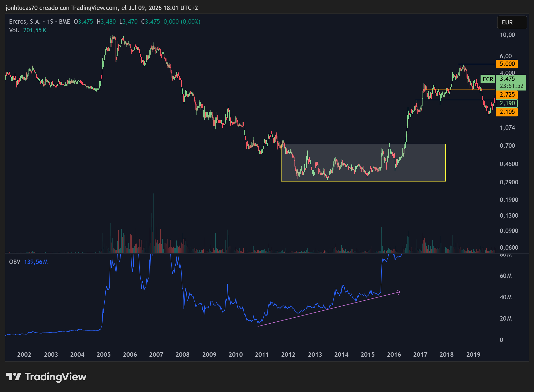Click the 10,00 price scale label
Screen dimensions: 534x392
point(507,35)
